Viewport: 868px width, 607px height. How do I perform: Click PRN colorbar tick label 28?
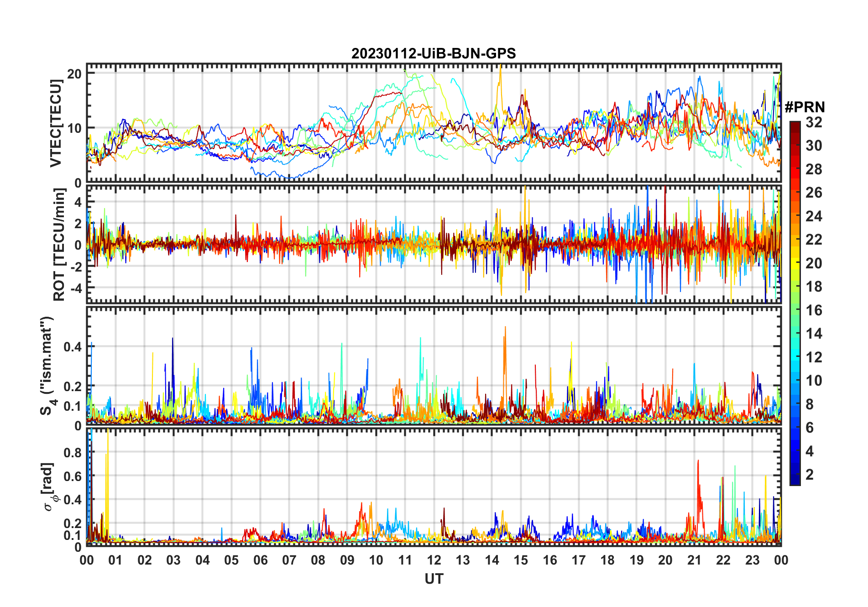coord(814,169)
